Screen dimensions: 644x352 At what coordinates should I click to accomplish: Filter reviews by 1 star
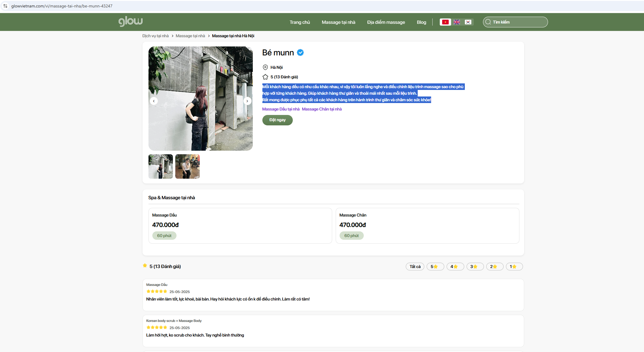[x=514, y=267]
